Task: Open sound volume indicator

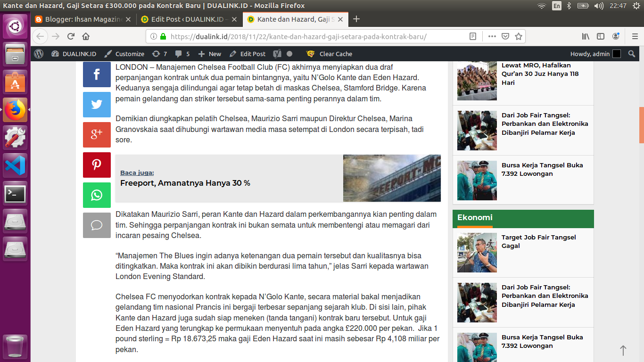Action: click(x=599, y=6)
